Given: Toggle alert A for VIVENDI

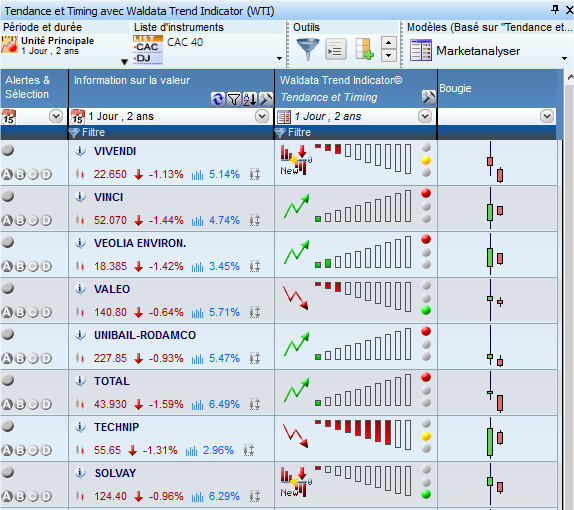Looking at the screenshot, I should pos(7,174).
